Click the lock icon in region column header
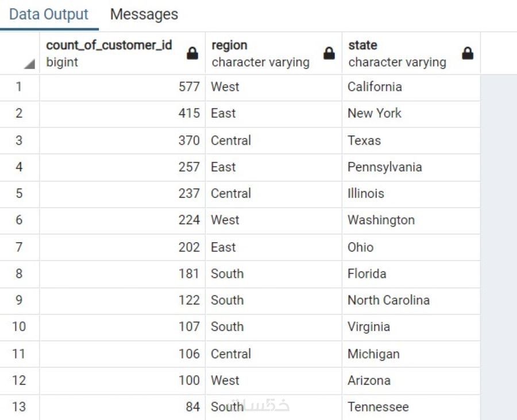517x420 pixels. click(x=329, y=53)
